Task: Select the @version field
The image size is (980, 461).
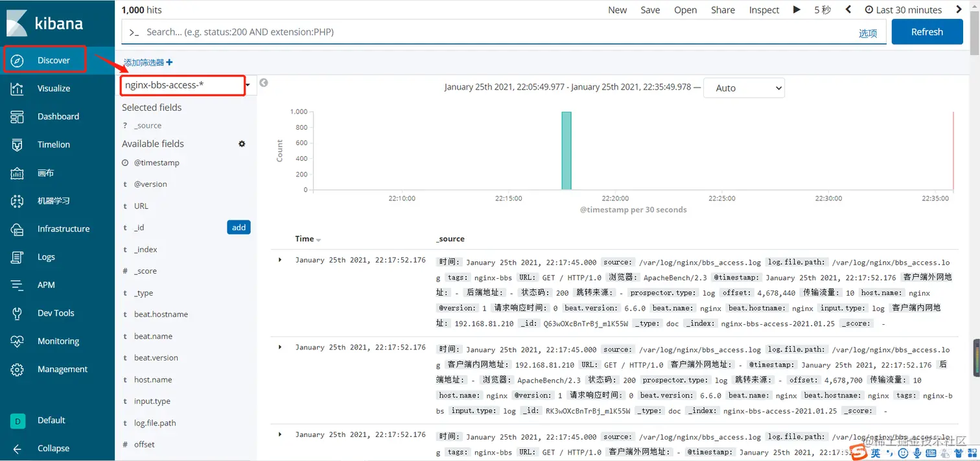Action: [x=150, y=184]
